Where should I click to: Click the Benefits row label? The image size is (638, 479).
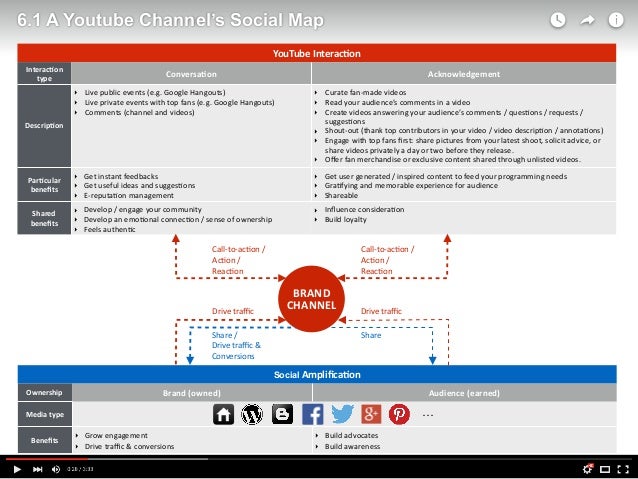[x=44, y=440]
